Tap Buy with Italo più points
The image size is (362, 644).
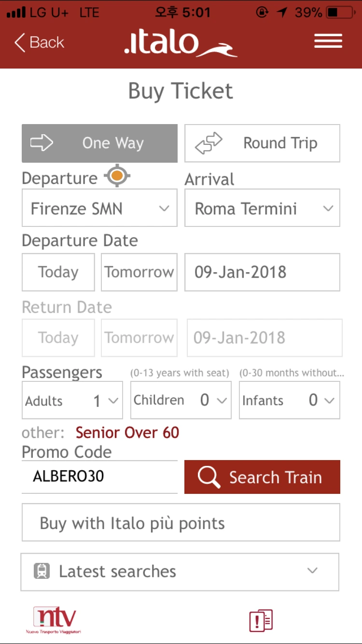point(181,522)
